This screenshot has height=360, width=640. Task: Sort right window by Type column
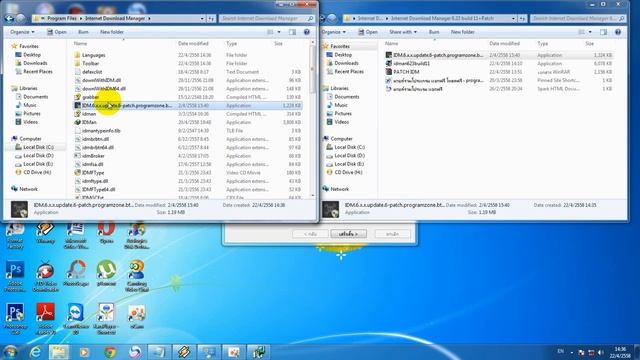(x=543, y=43)
